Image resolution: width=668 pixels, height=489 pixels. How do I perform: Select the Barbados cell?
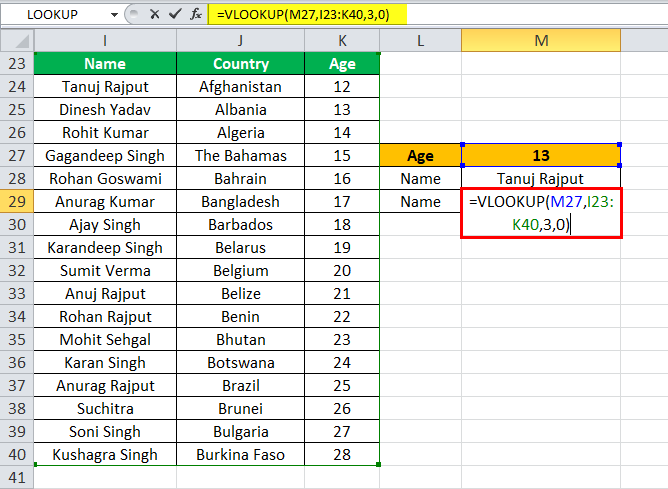[x=240, y=224]
